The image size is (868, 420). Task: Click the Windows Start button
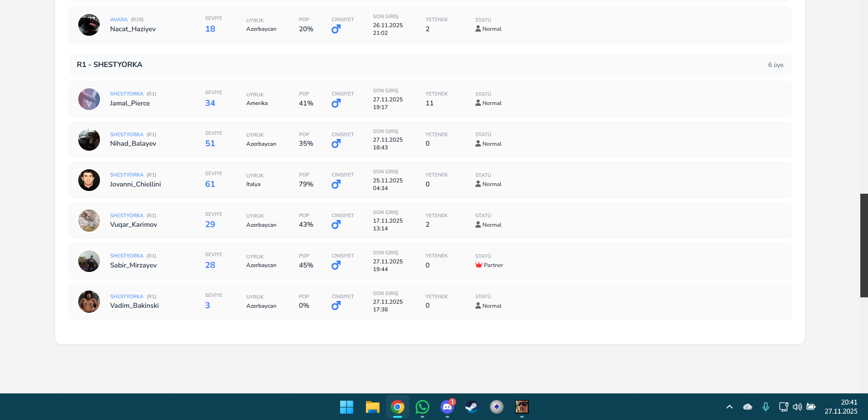(x=347, y=407)
